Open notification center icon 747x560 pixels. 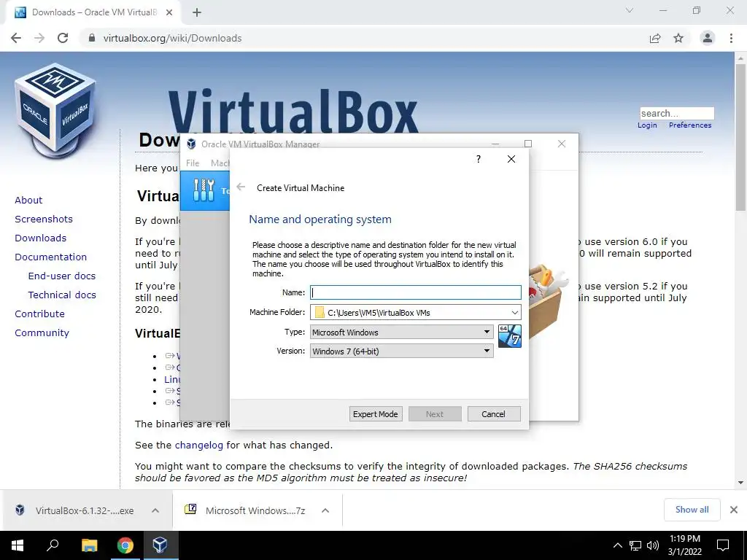(x=723, y=545)
